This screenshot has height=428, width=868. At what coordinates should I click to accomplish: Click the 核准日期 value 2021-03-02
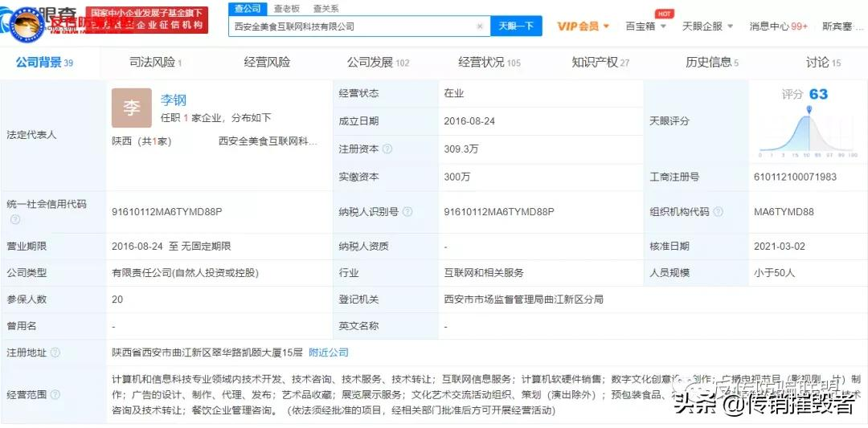click(x=780, y=247)
